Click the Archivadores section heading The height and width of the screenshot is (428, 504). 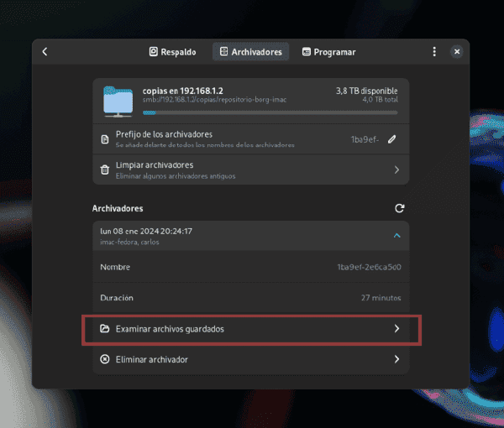coord(118,208)
